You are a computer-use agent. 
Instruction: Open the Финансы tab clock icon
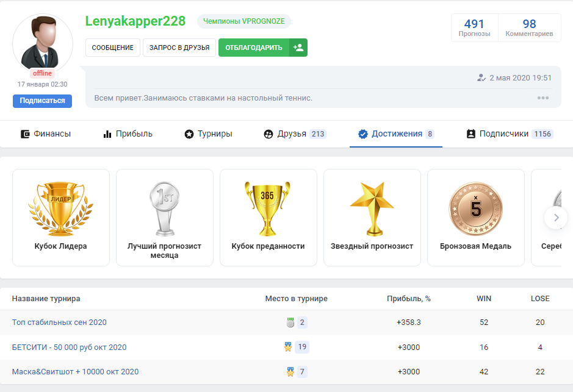(x=26, y=134)
